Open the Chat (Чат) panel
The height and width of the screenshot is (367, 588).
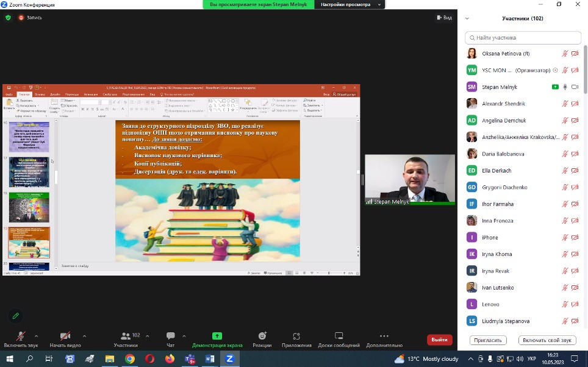point(171,340)
